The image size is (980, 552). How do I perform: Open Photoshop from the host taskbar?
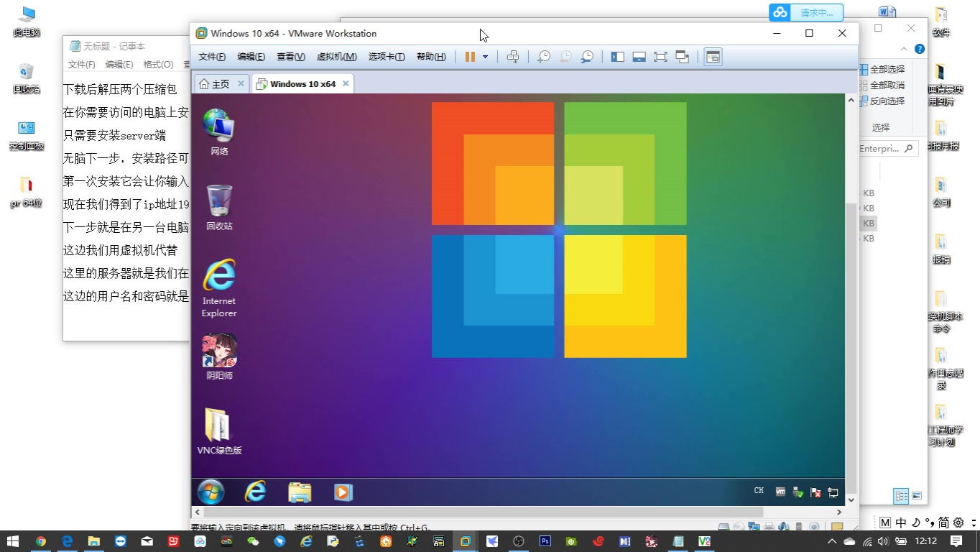click(545, 541)
